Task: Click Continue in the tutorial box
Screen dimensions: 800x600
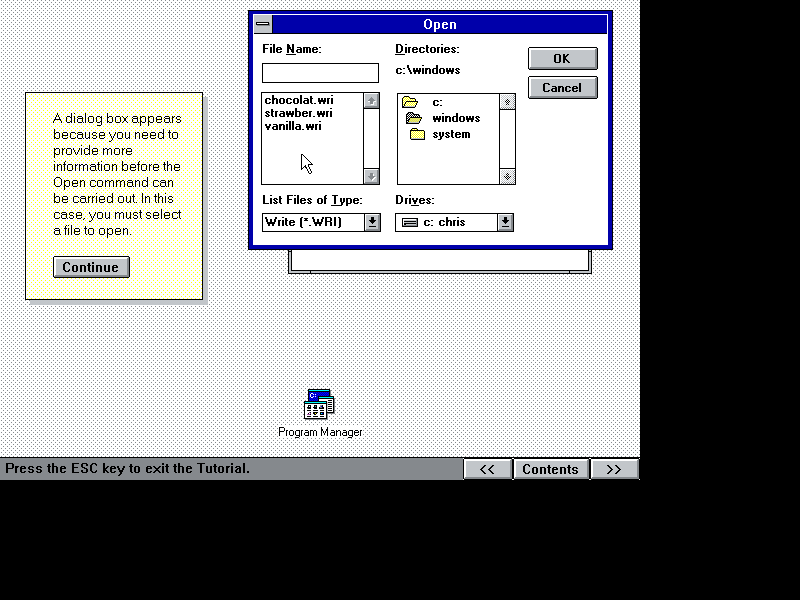Action: pos(91,267)
